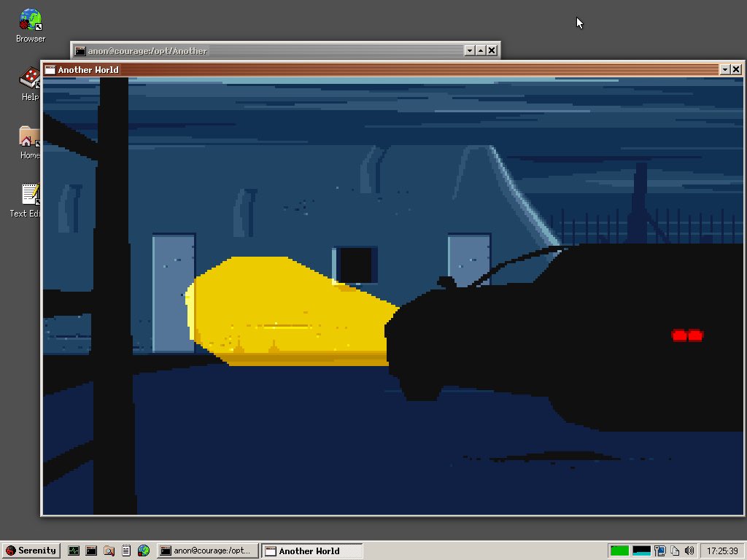Focus the Another World taskbar button
747x560 pixels.
coord(312,551)
